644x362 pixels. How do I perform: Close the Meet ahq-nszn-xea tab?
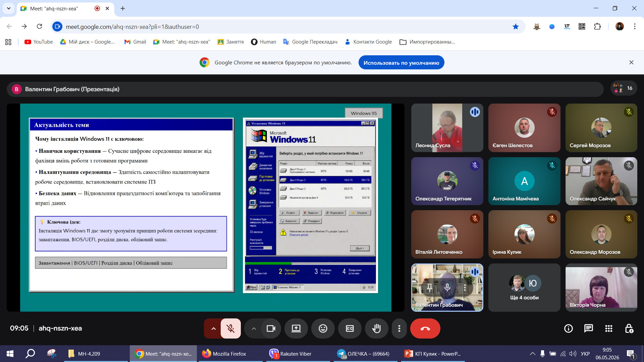coord(107,8)
